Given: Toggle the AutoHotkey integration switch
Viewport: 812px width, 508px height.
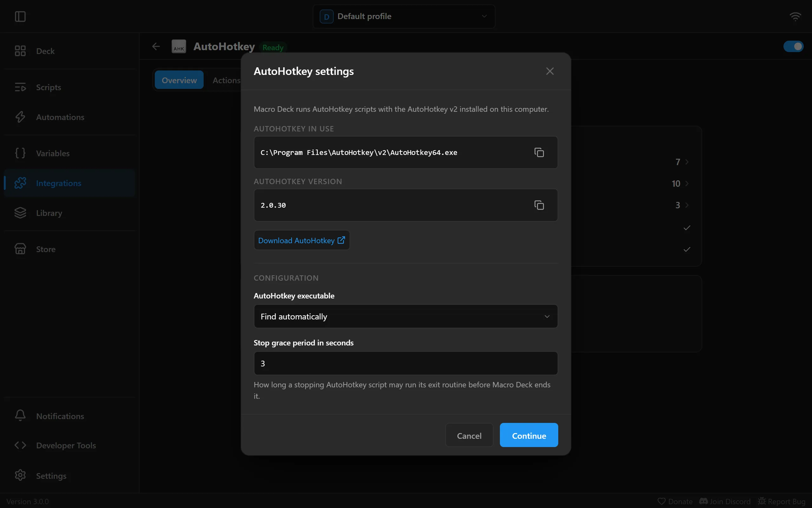Looking at the screenshot, I should pos(793,46).
